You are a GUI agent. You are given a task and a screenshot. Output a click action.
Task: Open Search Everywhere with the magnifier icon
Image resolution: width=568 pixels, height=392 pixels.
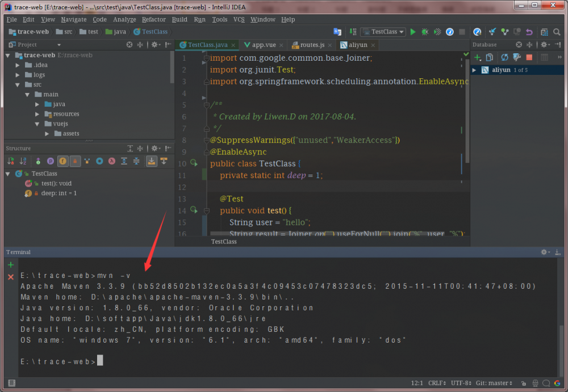tap(556, 32)
